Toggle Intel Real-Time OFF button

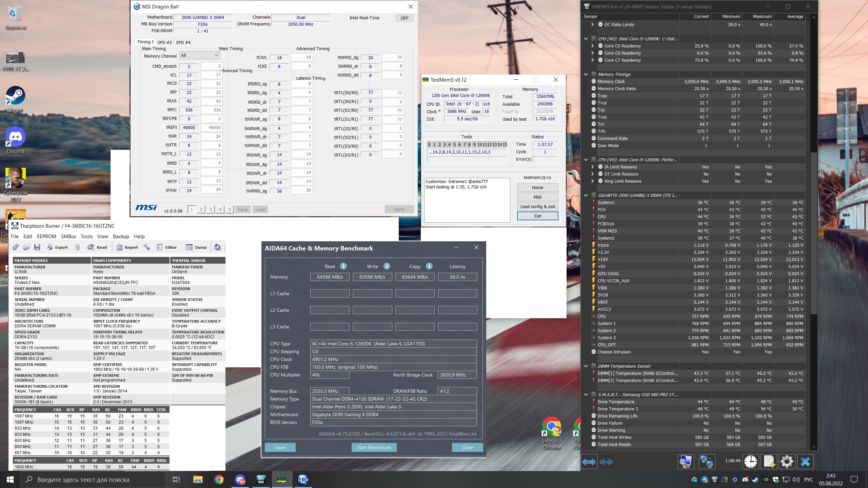405,18
